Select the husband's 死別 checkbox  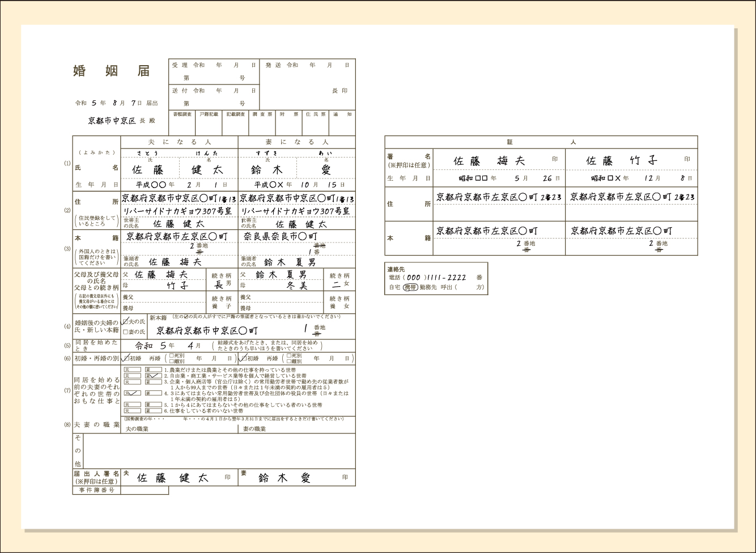[173, 356]
